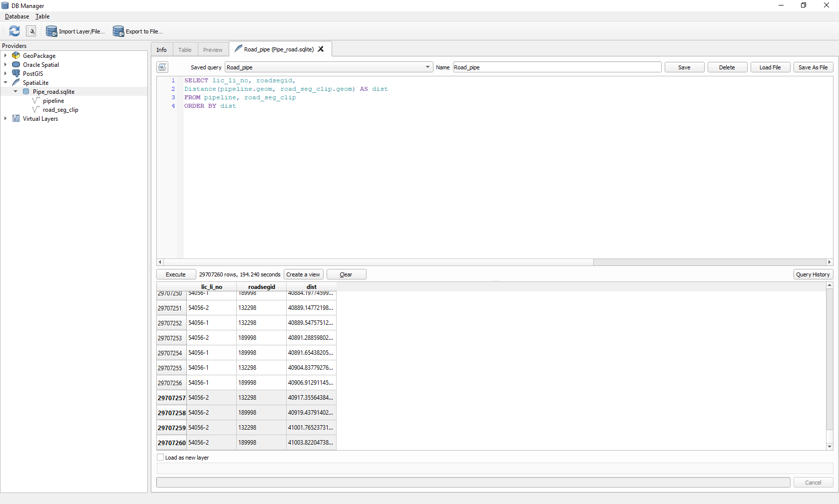Click the load layer options field

pos(495,468)
